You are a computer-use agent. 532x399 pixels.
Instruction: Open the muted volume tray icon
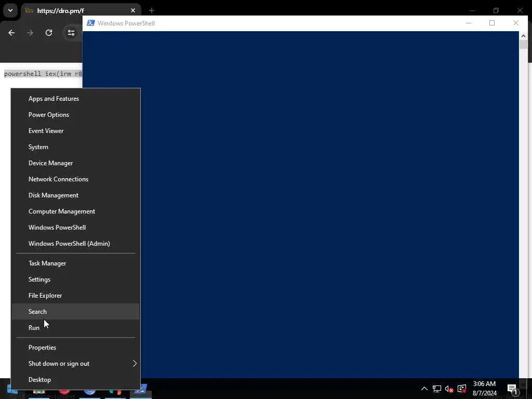[449, 389]
